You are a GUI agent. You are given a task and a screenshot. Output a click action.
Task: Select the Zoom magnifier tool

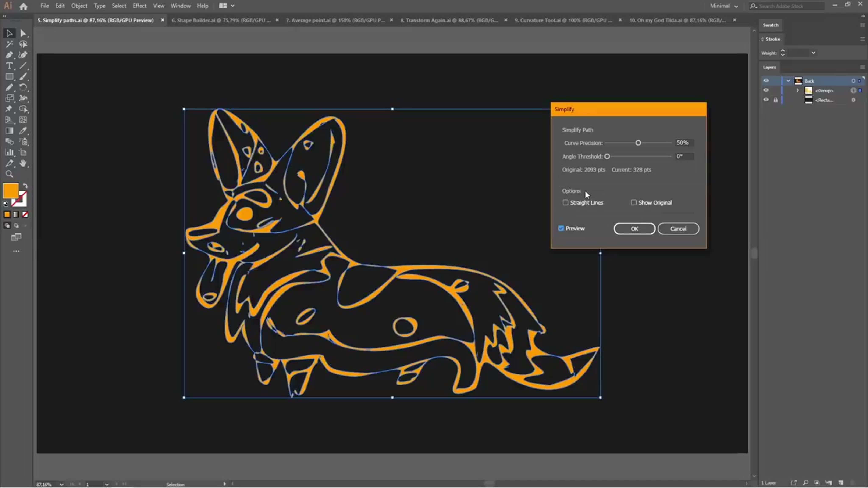(x=9, y=174)
